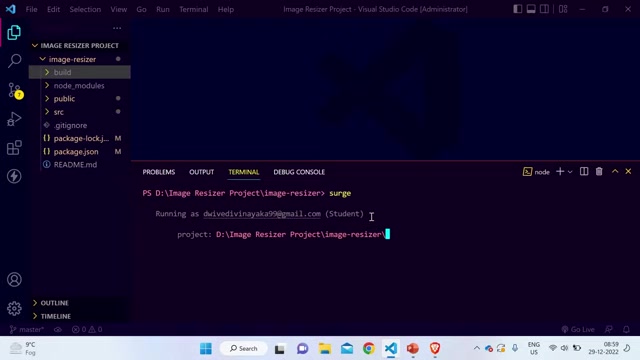
Task: Open the Extensions view
Action: click(14, 148)
